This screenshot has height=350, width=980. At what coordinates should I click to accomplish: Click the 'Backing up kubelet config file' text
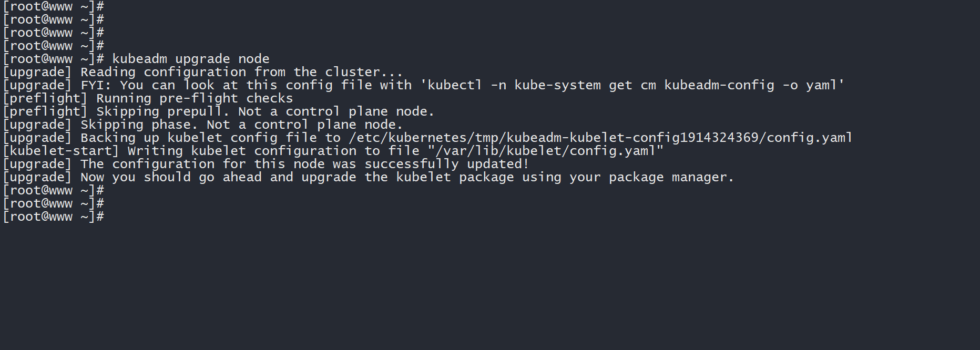click(x=199, y=138)
